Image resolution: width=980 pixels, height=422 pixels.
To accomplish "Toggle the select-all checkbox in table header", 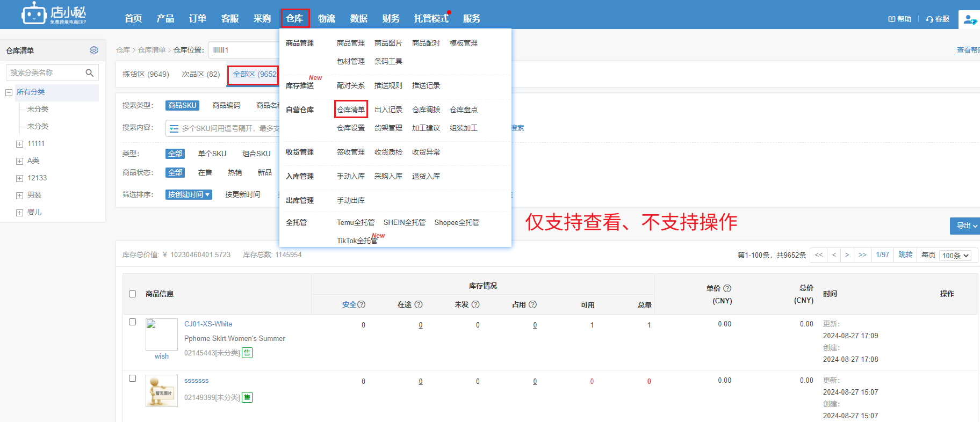I will pyautogui.click(x=133, y=294).
